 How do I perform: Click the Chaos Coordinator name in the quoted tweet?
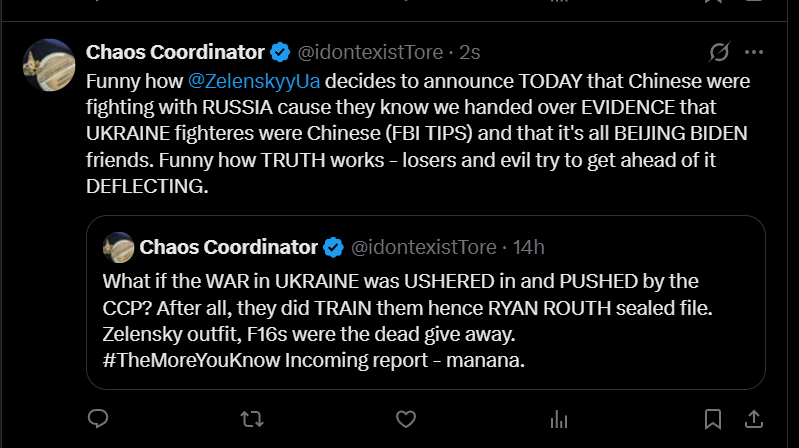click(229, 246)
